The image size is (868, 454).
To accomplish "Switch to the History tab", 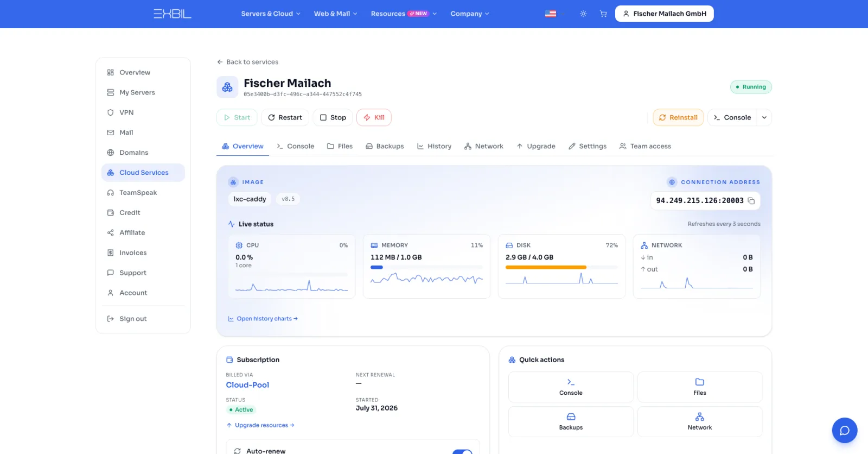I will (434, 146).
